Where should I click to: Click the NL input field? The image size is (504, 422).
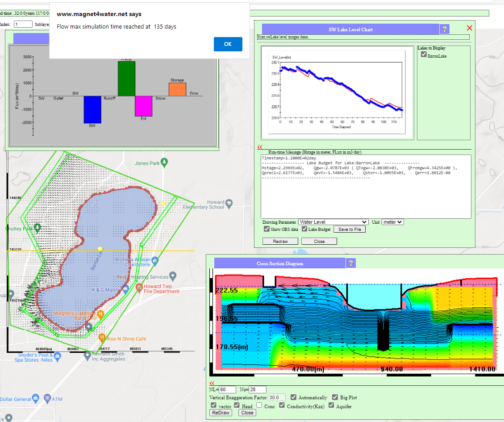[x=227, y=389]
